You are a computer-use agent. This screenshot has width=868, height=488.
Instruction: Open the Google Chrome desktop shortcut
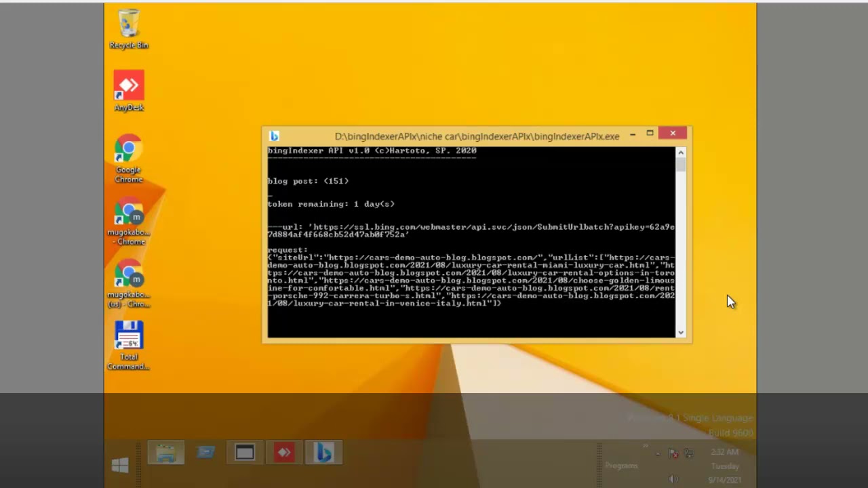129,159
